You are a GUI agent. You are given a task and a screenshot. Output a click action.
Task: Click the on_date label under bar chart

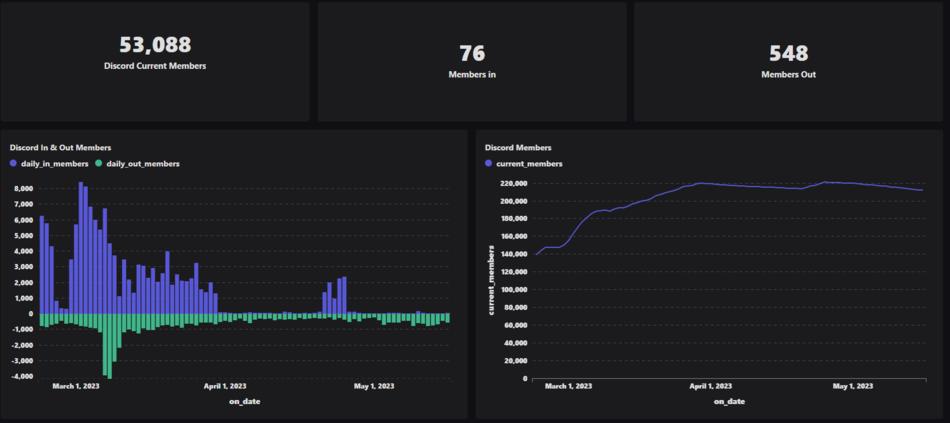click(245, 401)
